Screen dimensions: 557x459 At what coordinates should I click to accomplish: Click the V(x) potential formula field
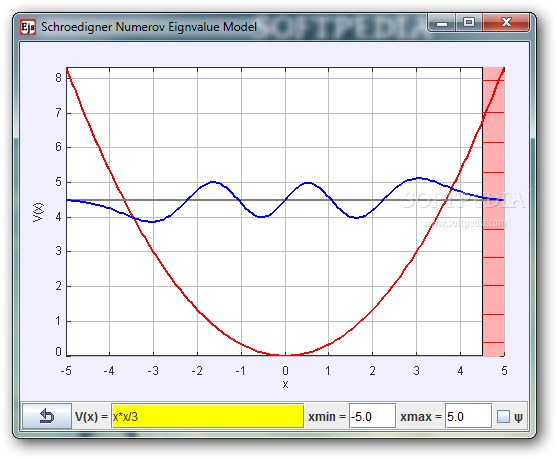pyautogui.click(x=207, y=416)
